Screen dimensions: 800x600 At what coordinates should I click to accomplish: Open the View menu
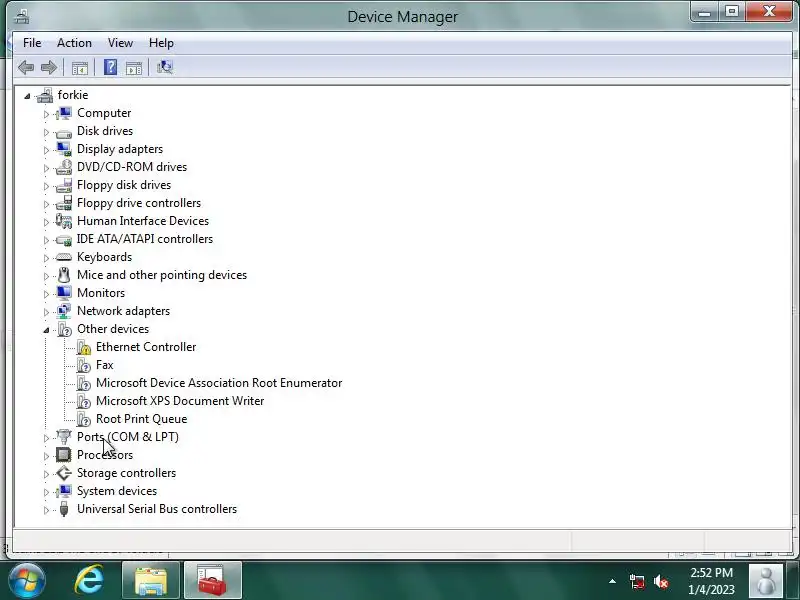(x=120, y=43)
